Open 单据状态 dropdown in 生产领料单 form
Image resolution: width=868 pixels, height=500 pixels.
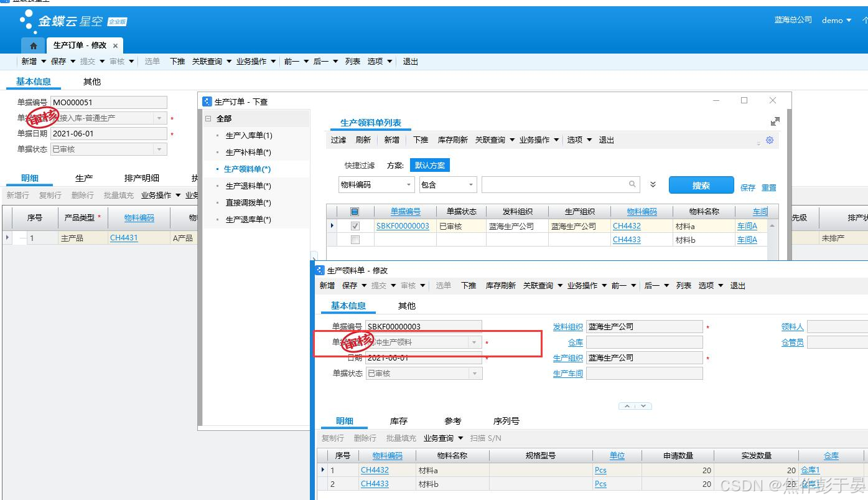[475, 374]
